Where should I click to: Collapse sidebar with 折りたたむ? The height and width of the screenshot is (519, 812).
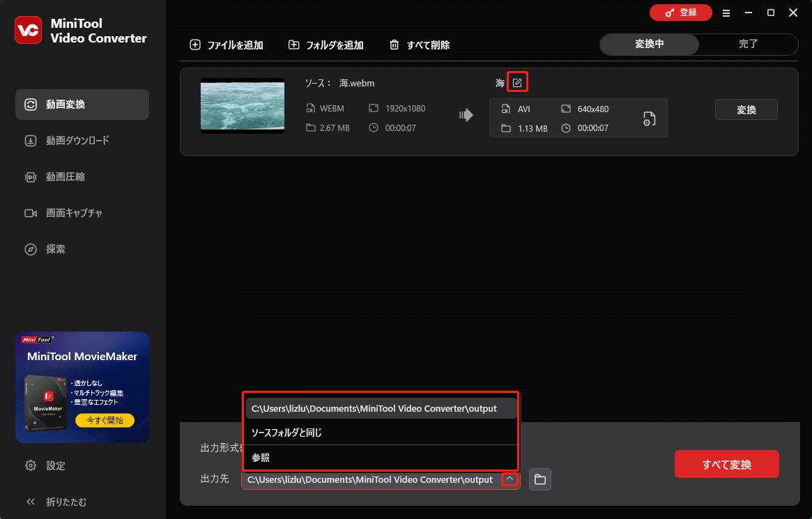point(56,502)
